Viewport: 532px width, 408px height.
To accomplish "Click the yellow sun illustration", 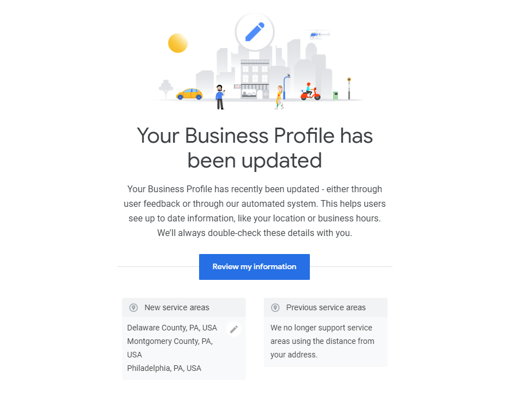I will [x=178, y=43].
